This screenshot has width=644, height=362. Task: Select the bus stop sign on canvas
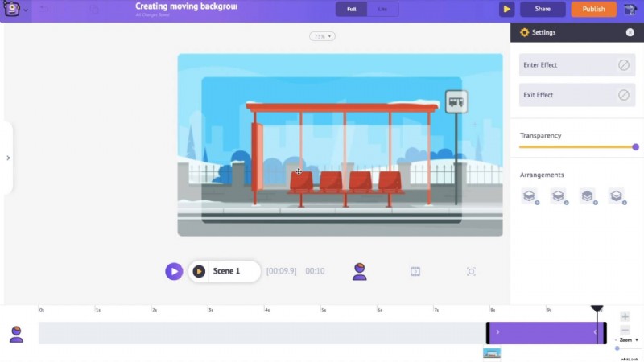pyautogui.click(x=456, y=102)
